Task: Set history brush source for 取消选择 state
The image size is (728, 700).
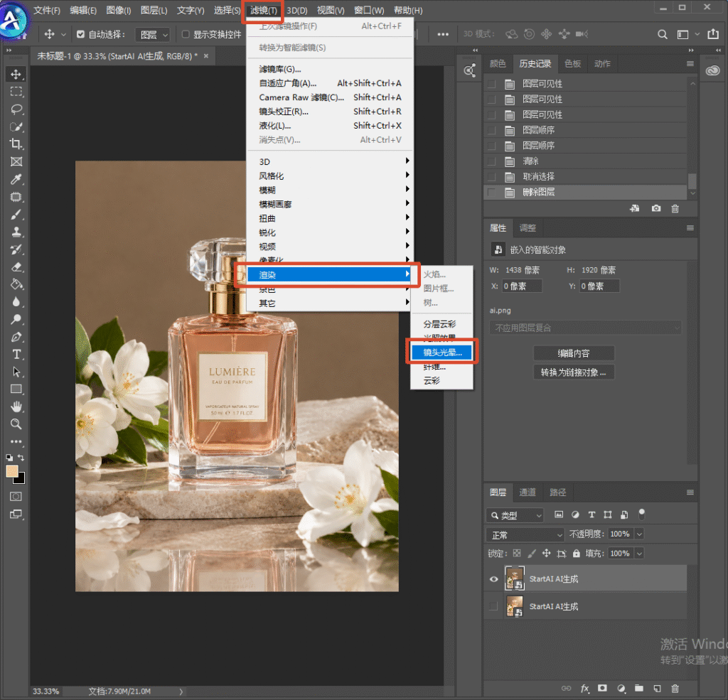Action: coord(492,177)
